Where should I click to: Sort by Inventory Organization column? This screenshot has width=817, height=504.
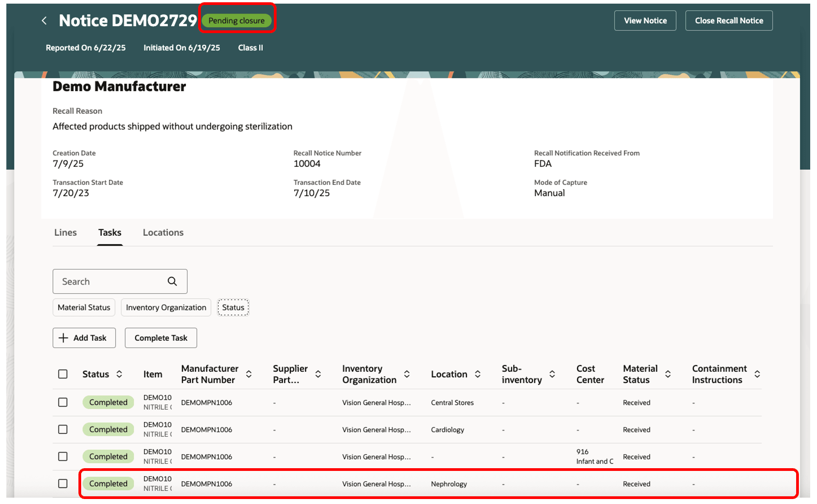click(x=407, y=374)
